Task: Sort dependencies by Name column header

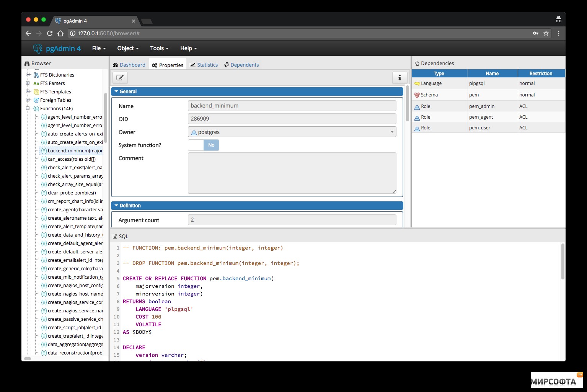Action: pyautogui.click(x=492, y=73)
